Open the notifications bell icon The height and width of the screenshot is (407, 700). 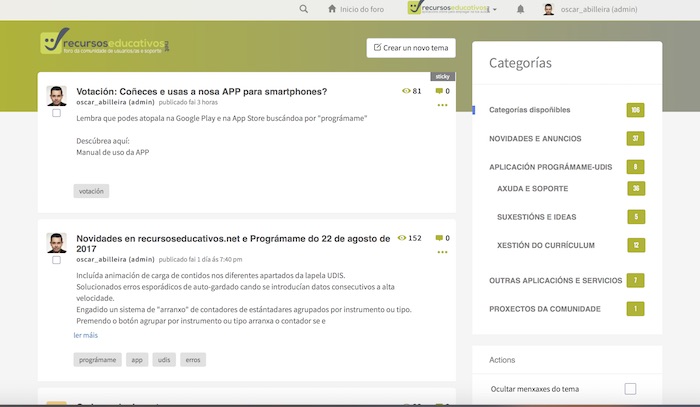click(520, 9)
